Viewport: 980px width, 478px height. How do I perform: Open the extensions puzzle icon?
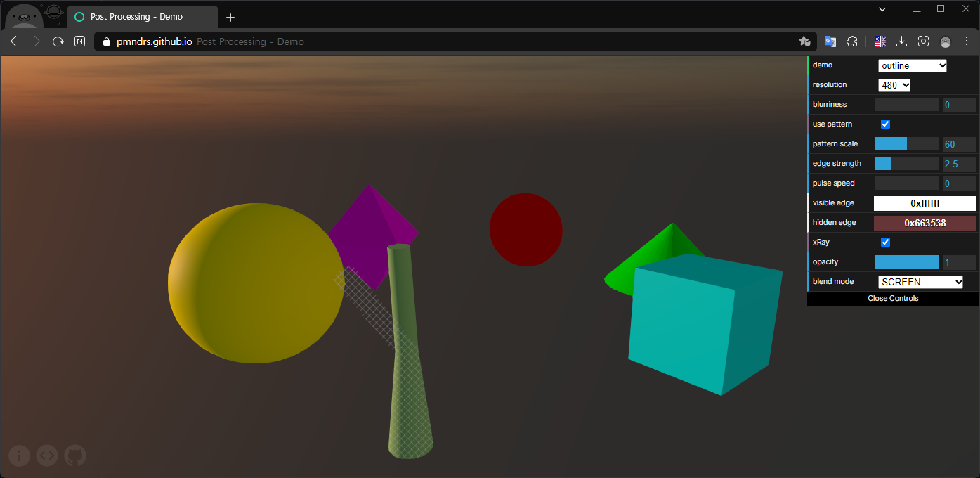852,41
